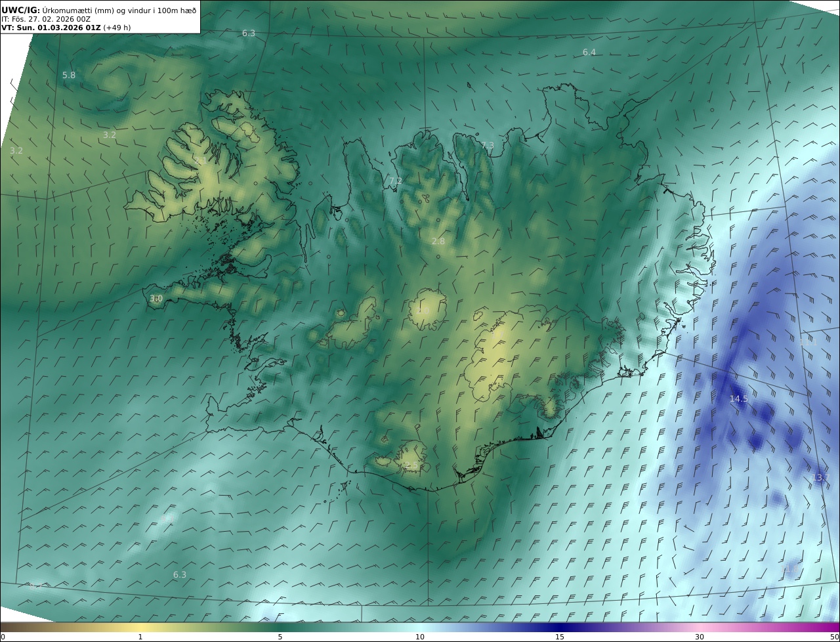Select the initial time 'IT: Fös. 27. 02. 2026 00Z'
The width and height of the screenshot is (840, 642).
pos(46,19)
